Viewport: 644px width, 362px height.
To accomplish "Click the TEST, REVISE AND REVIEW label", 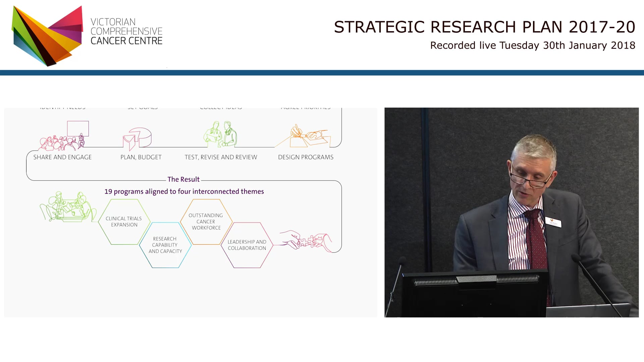I will pyautogui.click(x=220, y=157).
